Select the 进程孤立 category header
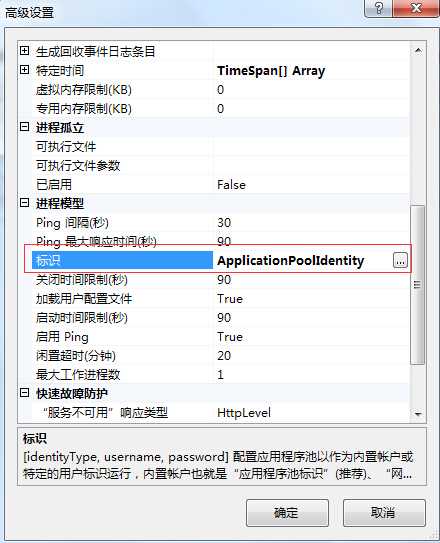The image size is (440, 543). coord(60,127)
